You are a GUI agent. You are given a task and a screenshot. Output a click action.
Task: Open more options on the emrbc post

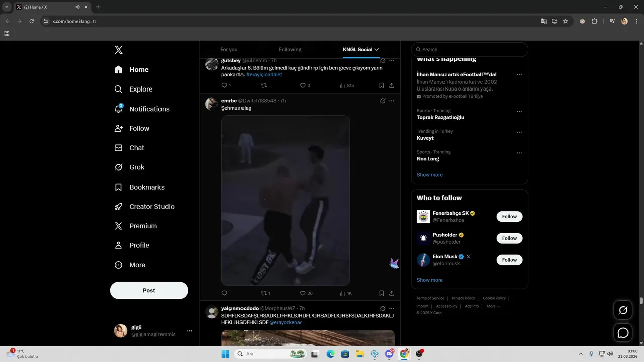point(392,101)
